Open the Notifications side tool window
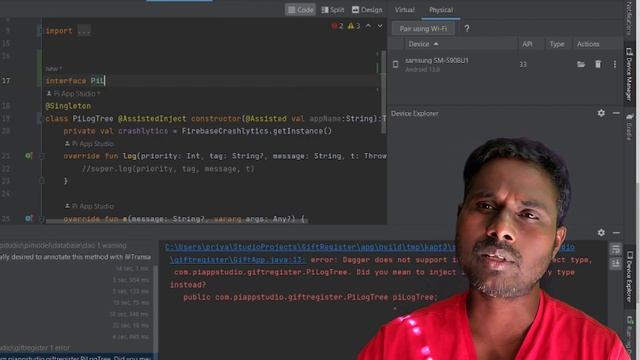The width and height of the screenshot is (640, 360). [630, 18]
